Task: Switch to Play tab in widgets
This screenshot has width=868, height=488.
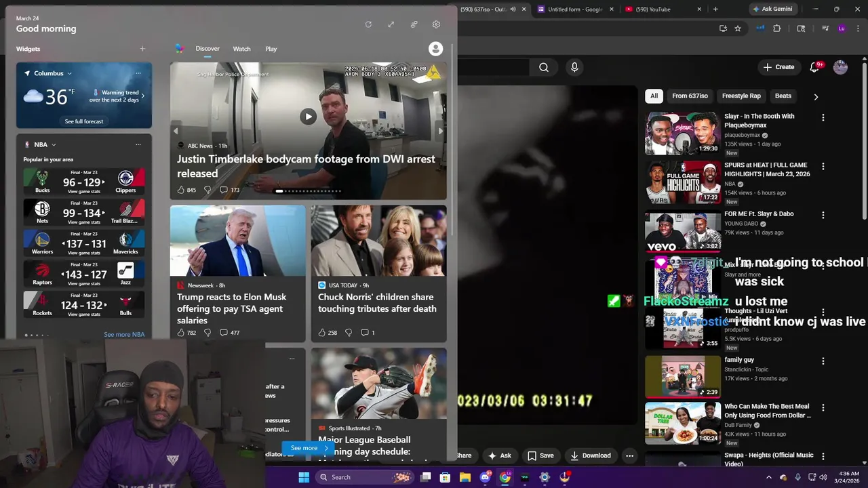Action: [x=271, y=49]
